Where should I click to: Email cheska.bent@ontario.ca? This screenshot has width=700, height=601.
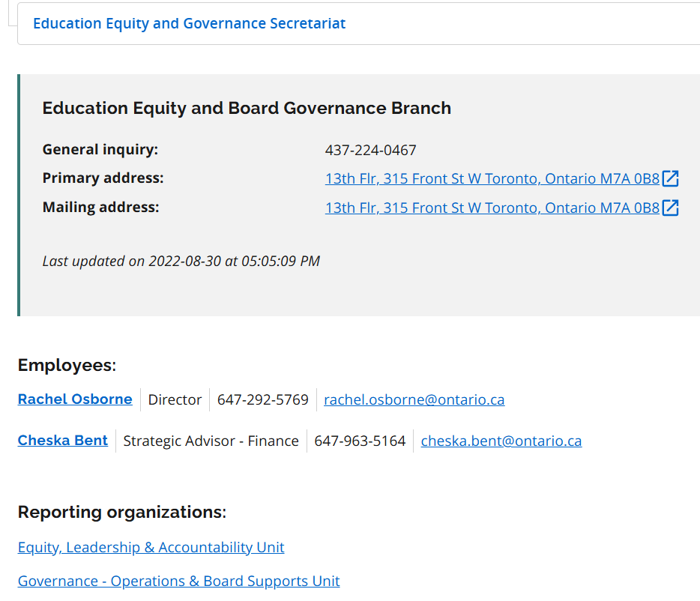pyautogui.click(x=501, y=441)
